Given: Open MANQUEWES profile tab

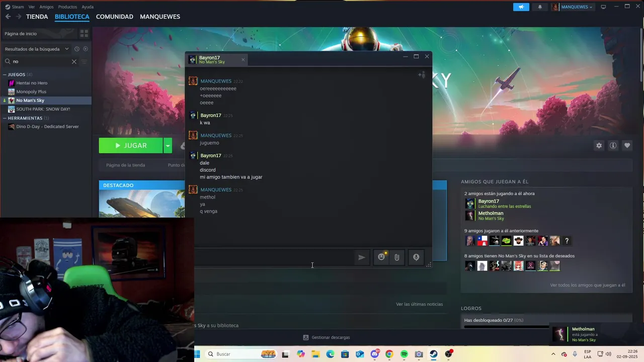Looking at the screenshot, I should (160, 17).
